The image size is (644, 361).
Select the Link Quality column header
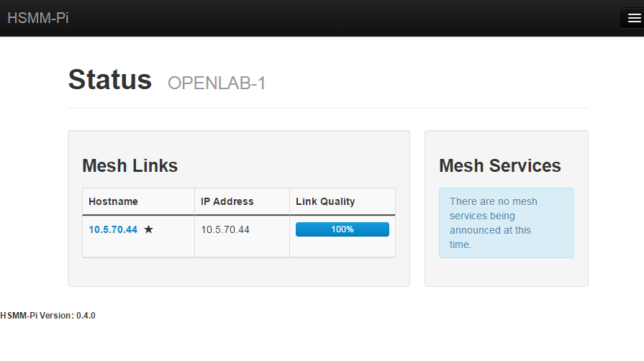coord(325,201)
